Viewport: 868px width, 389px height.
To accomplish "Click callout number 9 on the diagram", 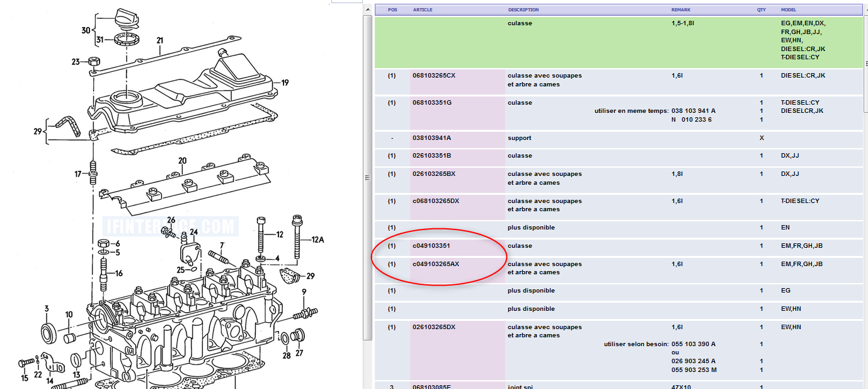I will tap(304, 292).
